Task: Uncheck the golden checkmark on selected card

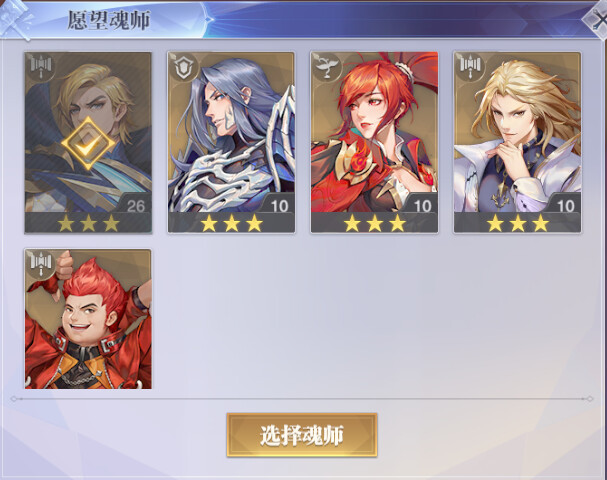Action: 88,144
